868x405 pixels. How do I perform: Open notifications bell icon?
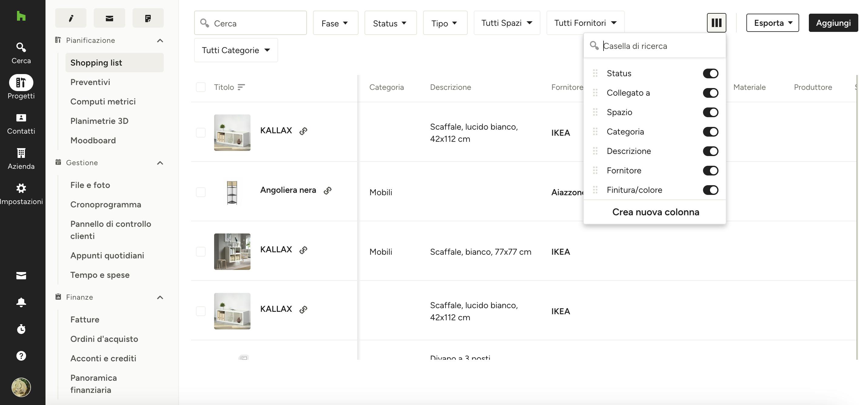point(21,302)
